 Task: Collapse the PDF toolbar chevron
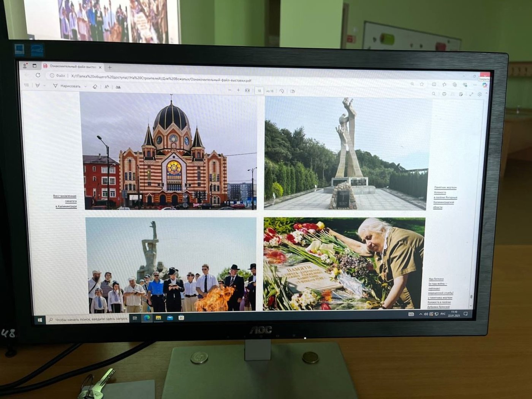pyautogui.click(x=486, y=94)
